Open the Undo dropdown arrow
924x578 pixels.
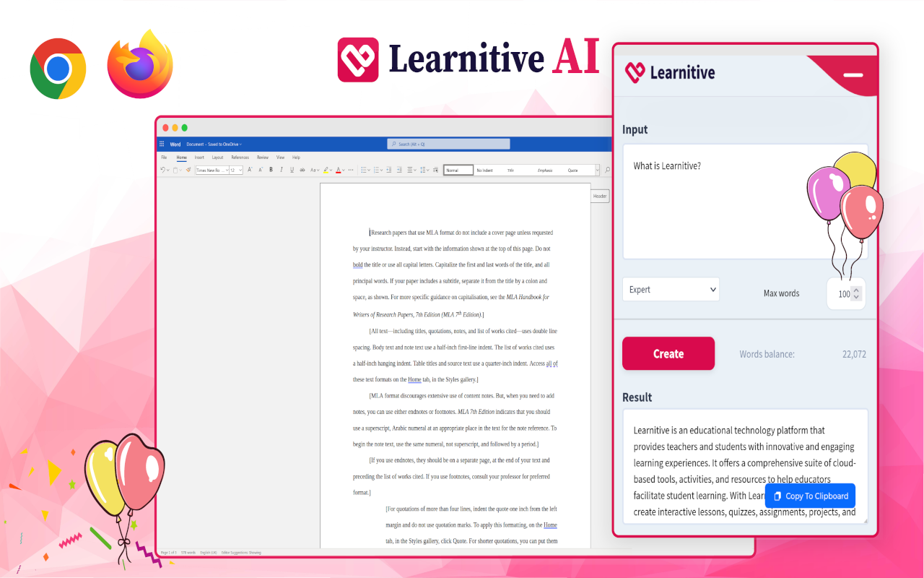[168, 170]
